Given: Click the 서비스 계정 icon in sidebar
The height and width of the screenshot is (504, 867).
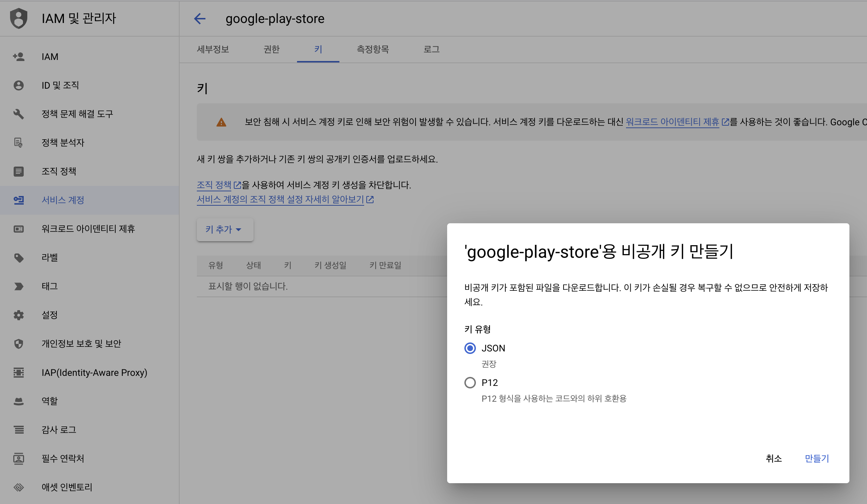Looking at the screenshot, I should [19, 200].
